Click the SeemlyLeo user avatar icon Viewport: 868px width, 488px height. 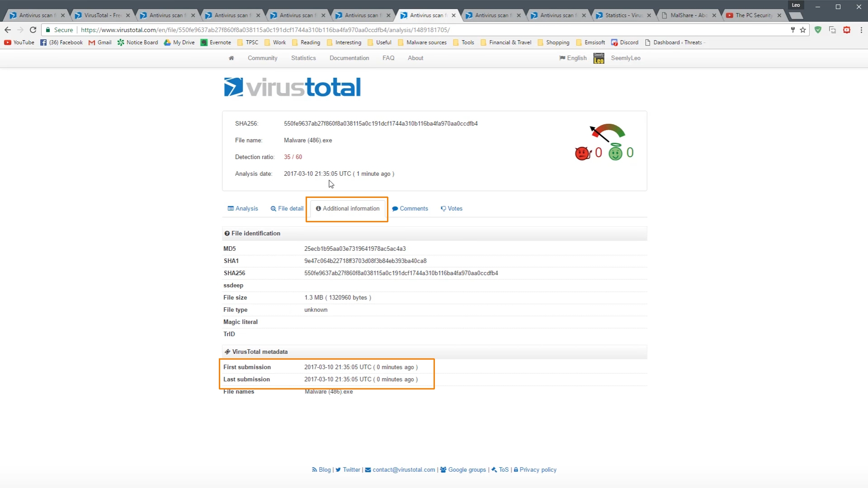click(x=599, y=58)
